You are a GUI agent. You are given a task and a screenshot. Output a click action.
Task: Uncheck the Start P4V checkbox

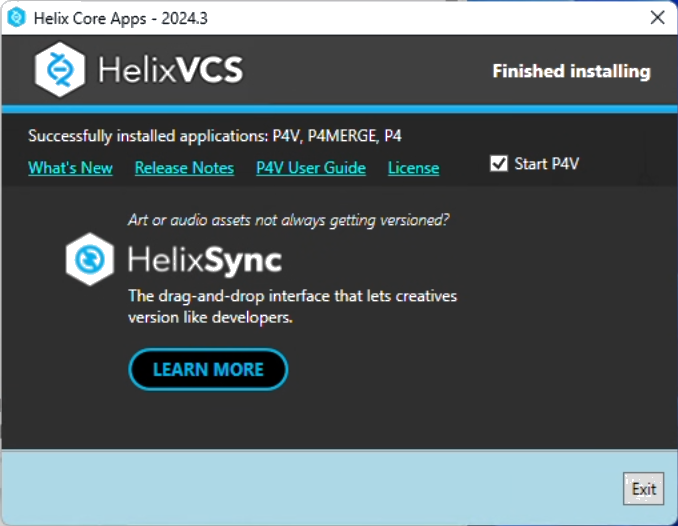(499, 164)
